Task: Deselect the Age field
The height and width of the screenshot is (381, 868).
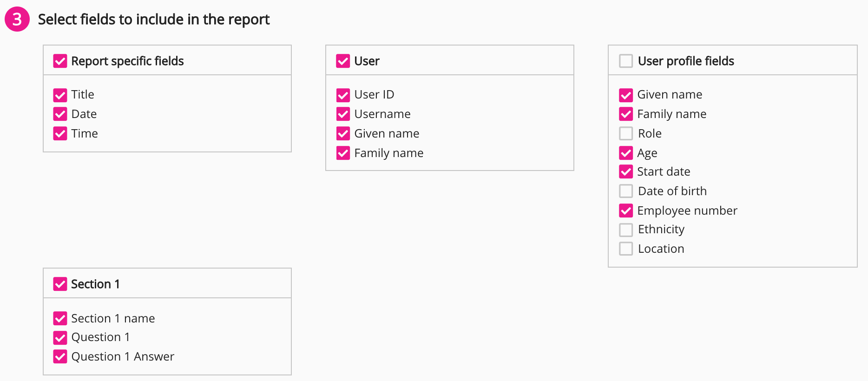Action: coord(625,153)
